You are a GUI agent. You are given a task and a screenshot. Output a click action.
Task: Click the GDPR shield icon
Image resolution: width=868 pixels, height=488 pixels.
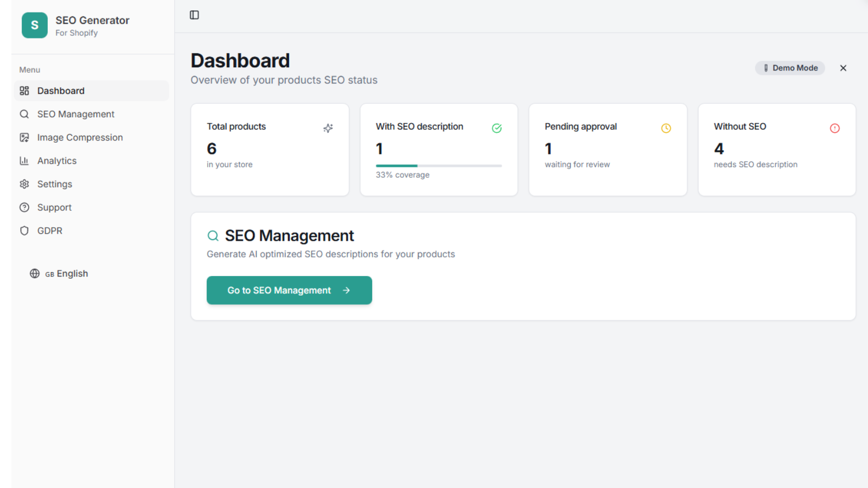coord(24,231)
